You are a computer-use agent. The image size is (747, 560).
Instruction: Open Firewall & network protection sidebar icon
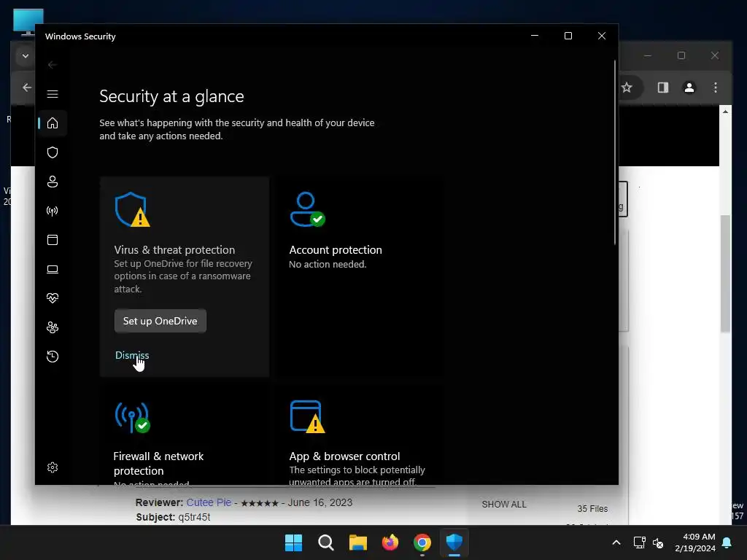coord(53,211)
